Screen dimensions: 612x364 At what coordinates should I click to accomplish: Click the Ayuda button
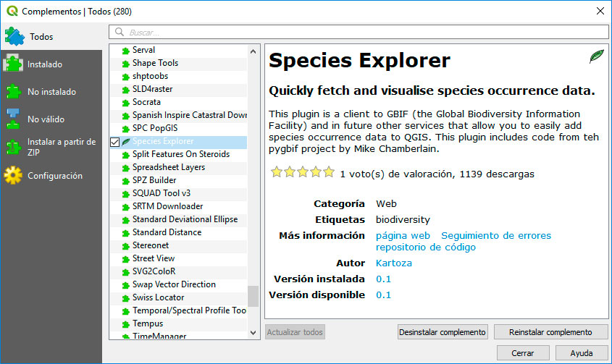582,353
